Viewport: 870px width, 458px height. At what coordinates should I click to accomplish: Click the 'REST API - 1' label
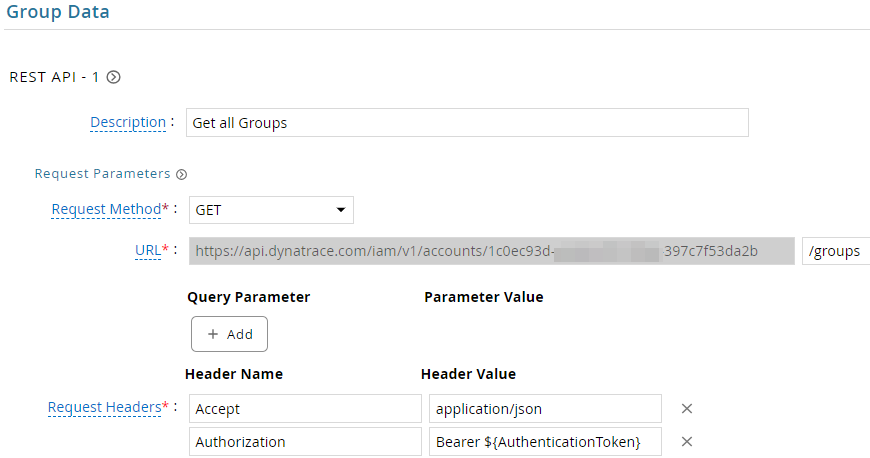coord(54,77)
